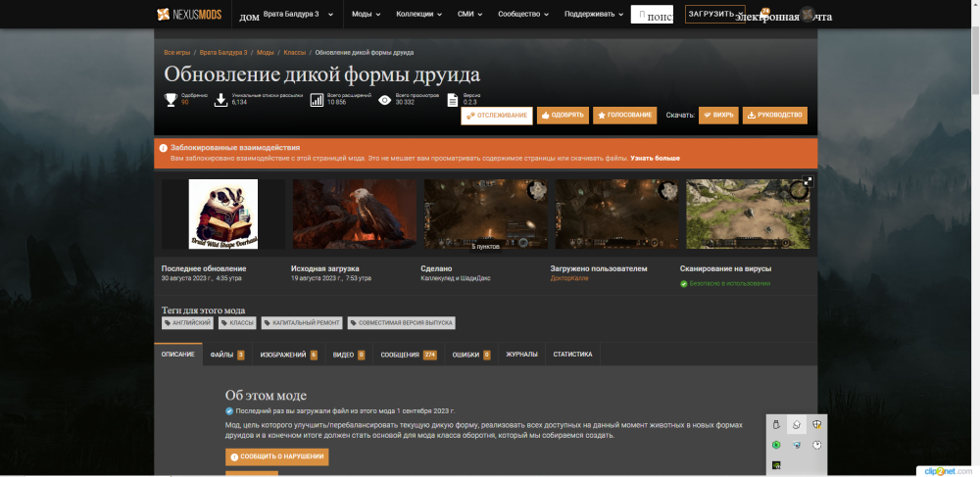The height and width of the screenshot is (477, 980).
Task: Click the green virus scan checkmark
Action: tap(684, 283)
